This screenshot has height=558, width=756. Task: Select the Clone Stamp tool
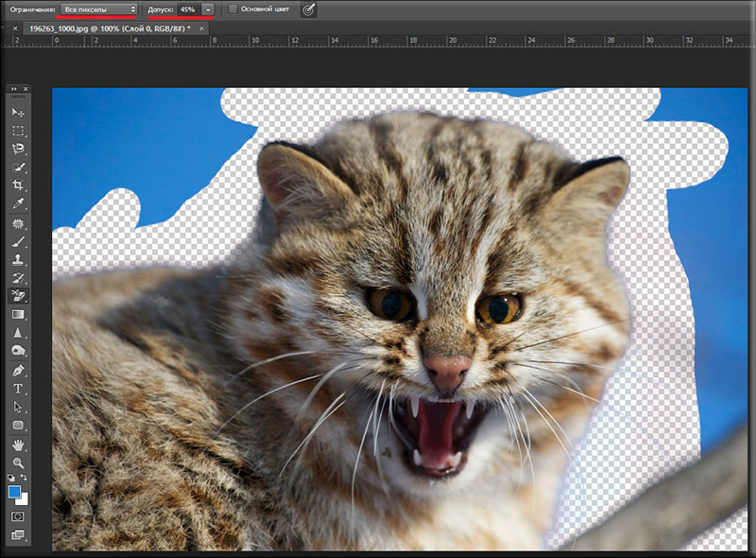pos(18,259)
